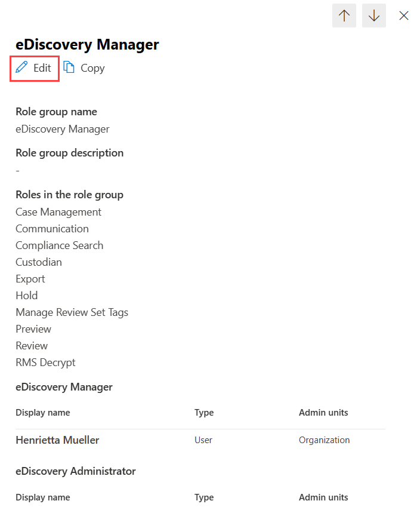Click Admin units header in eDiscovery Manager table
This screenshot has height=510, width=420.
323,413
